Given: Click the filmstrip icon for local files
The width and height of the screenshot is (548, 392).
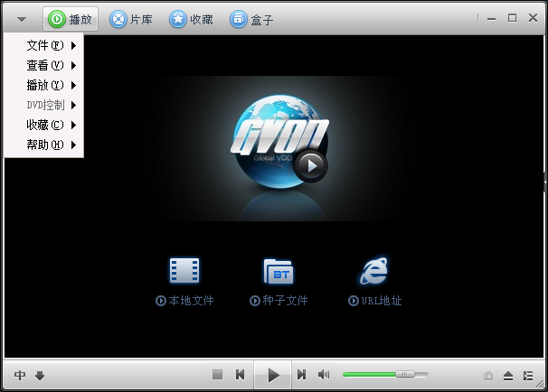Looking at the screenshot, I should (x=184, y=271).
